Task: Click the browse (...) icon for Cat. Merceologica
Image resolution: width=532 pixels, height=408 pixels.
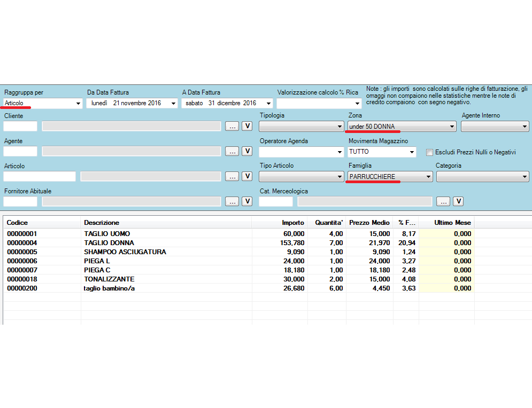Action: (444, 201)
